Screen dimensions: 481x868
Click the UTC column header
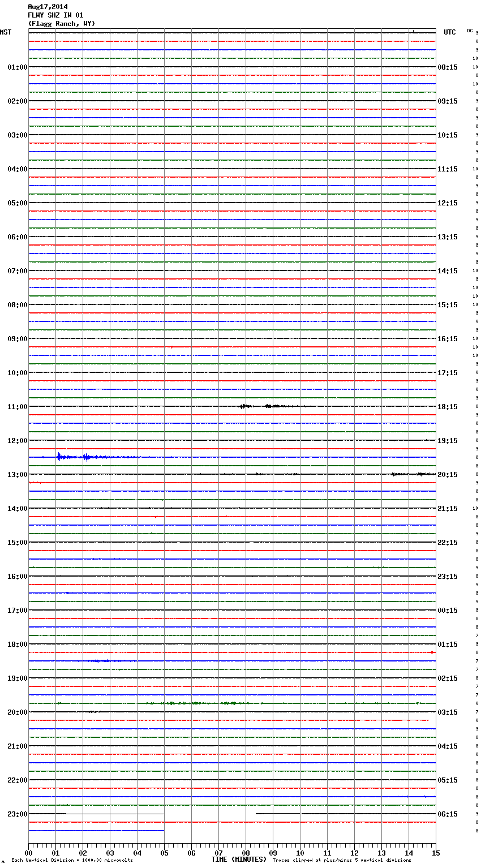click(x=450, y=32)
